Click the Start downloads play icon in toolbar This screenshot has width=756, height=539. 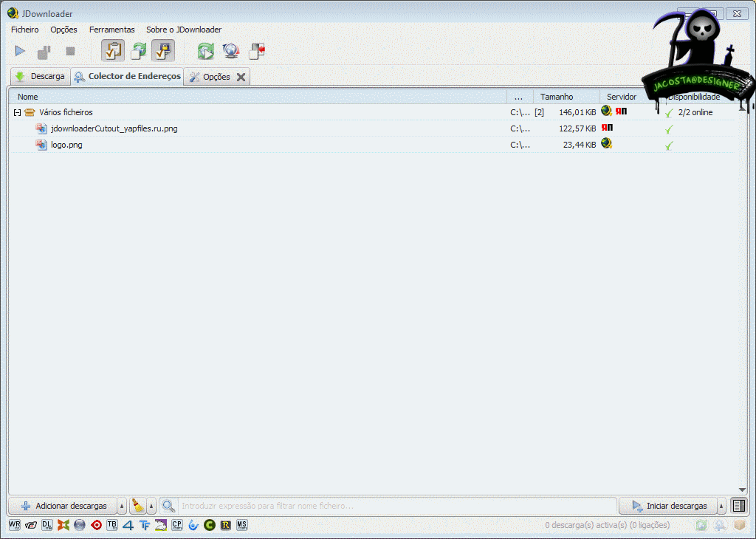[20, 51]
